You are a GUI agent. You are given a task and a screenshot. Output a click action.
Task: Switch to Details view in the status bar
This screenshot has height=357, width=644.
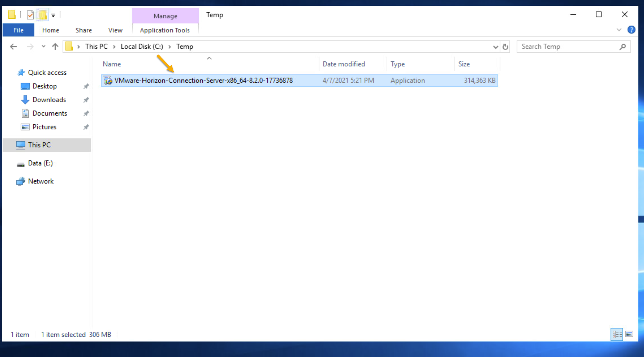pos(617,335)
